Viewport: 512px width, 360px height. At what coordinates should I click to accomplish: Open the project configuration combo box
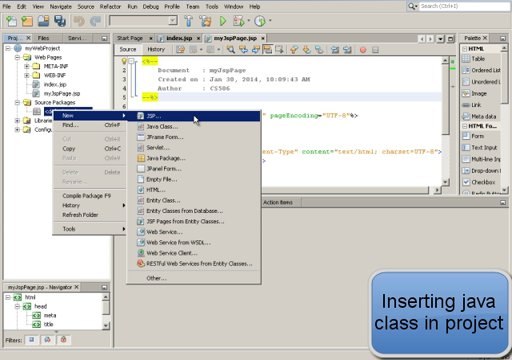point(143,21)
